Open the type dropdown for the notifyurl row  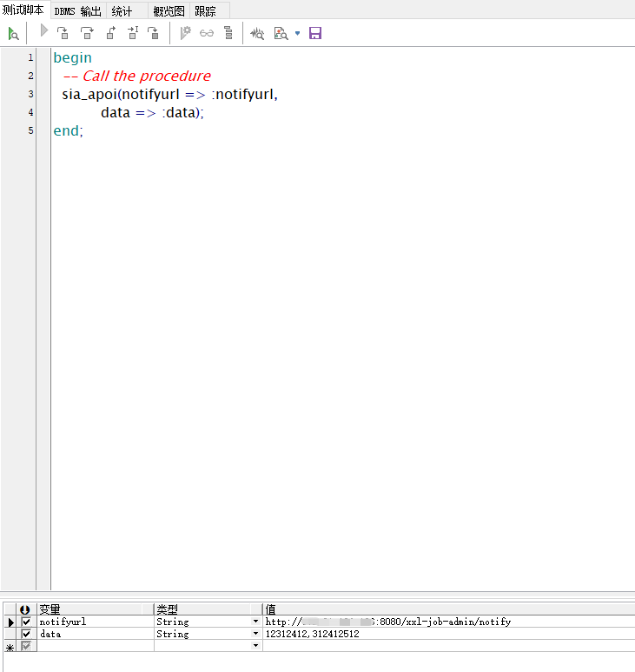coord(255,622)
